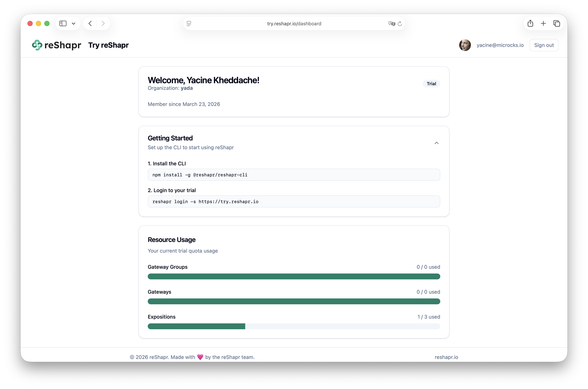This screenshot has width=588, height=389.
Task: Sign out of the account
Action: pos(544,45)
